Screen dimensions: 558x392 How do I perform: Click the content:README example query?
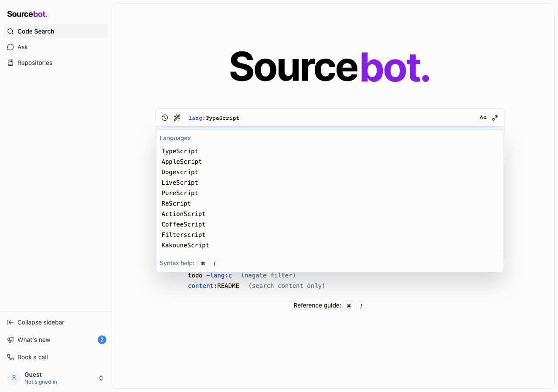click(x=214, y=286)
